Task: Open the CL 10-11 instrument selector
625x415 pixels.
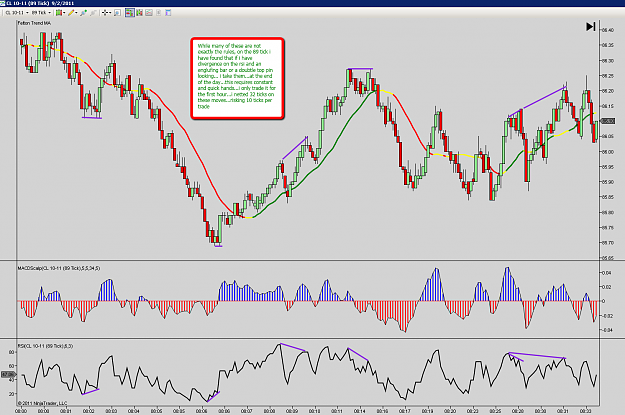Action: pyautogui.click(x=16, y=13)
